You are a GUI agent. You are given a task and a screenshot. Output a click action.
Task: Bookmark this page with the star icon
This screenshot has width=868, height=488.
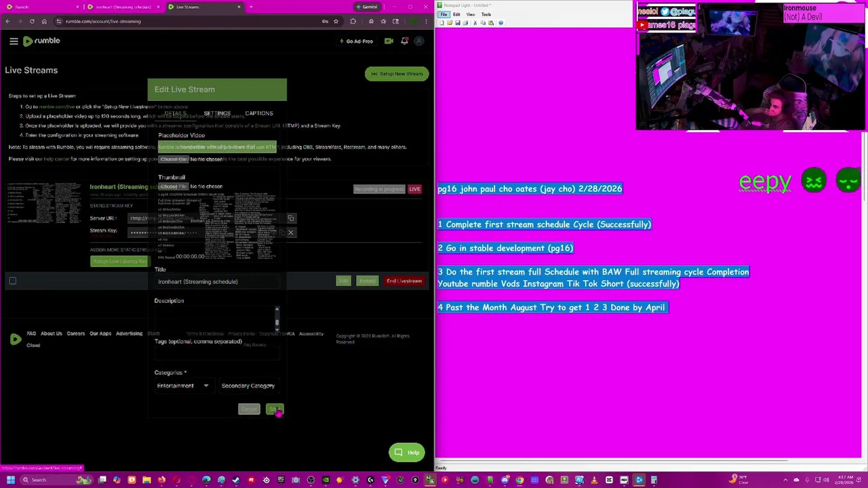tap(336, 21)
